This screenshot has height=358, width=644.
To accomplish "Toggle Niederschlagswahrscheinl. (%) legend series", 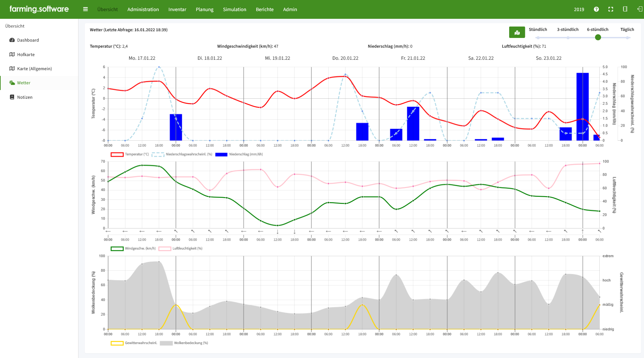I will pyautogui.click(x=182, y=154).
